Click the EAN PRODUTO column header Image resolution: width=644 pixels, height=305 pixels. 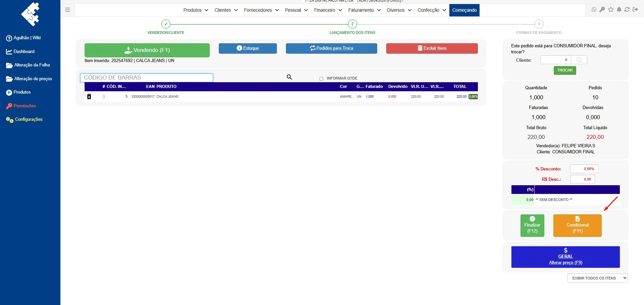[x=161, y=87]
